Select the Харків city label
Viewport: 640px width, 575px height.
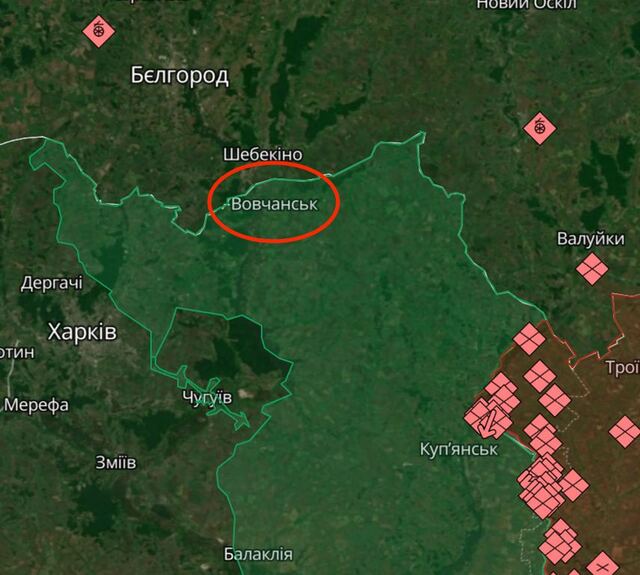tap(82, 332)
